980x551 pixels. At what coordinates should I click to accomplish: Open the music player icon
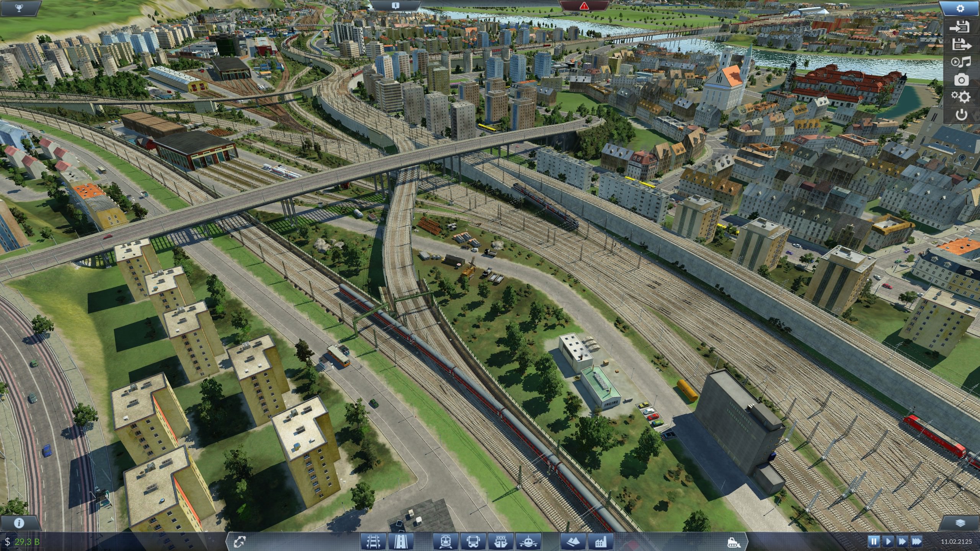[961, 62]
